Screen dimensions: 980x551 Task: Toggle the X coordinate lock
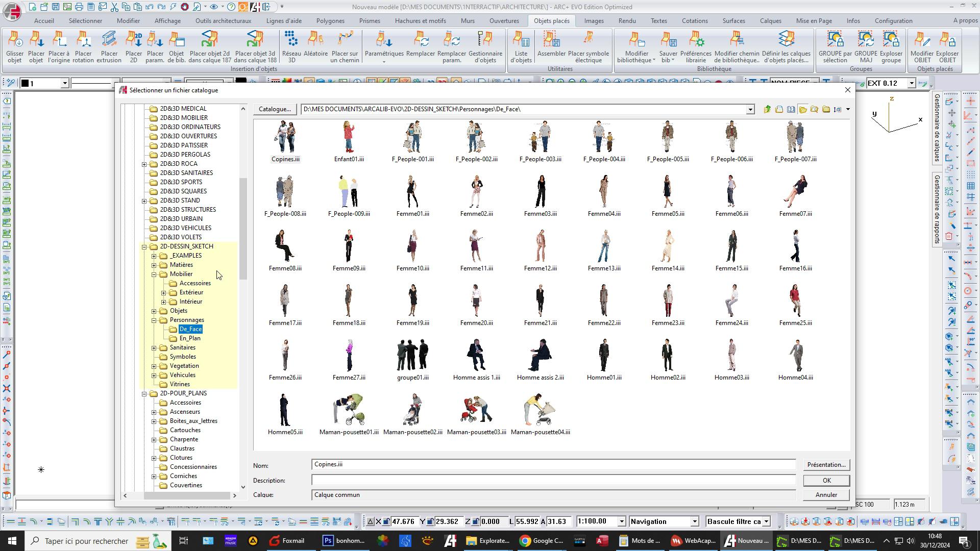(387, 521)
